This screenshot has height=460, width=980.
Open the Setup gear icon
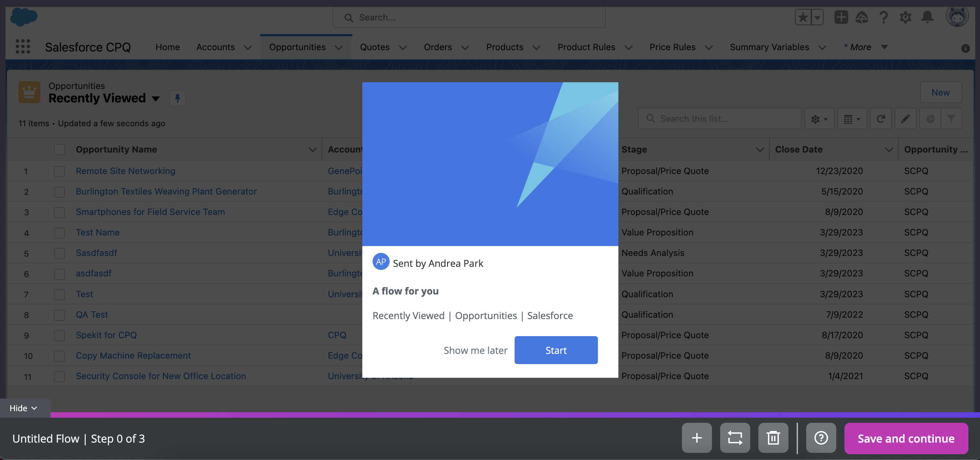(x=906, y=17)
